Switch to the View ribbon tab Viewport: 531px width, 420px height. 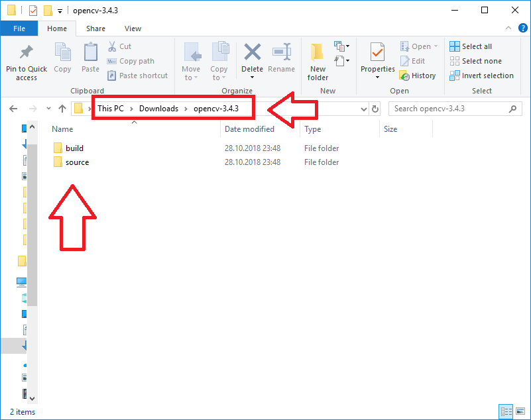tap(133, 28)
